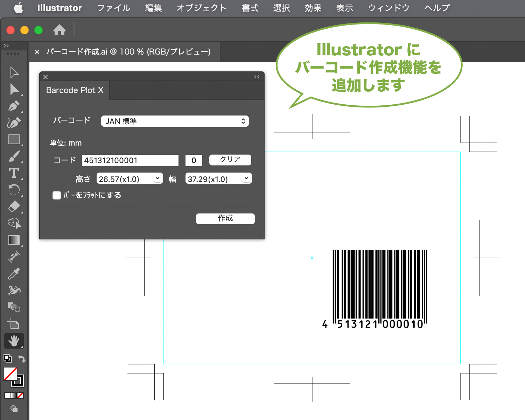Select the Type tool
This screenshot has height=420, width=525.
(x=14, y=173)
